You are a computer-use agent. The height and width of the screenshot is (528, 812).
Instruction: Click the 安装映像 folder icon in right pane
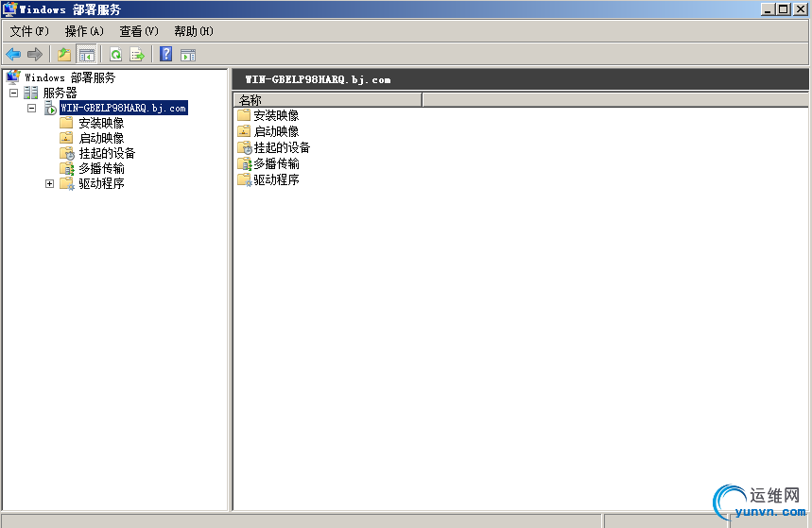click(244, 115)
